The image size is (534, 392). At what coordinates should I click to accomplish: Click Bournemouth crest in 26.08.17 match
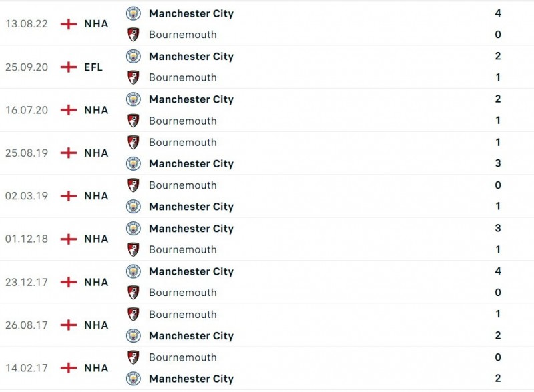pyautogui.click(x=133, y=314)
